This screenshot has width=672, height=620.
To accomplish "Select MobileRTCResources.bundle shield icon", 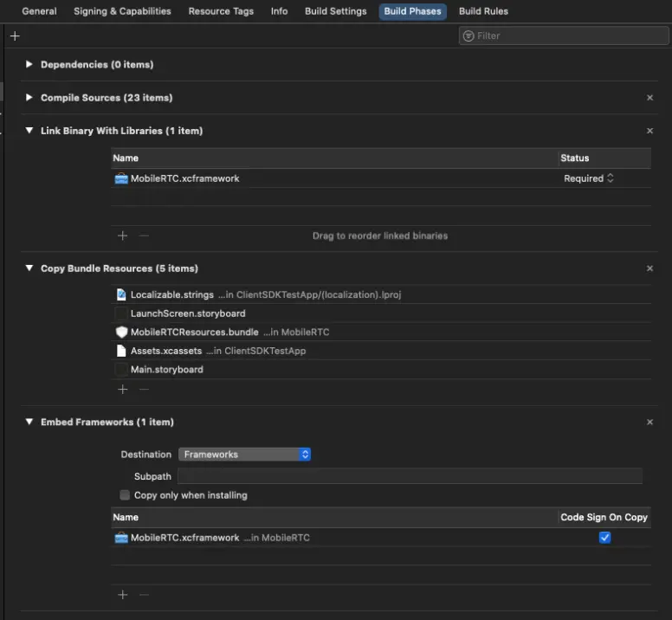I will (x=121, y=333).
